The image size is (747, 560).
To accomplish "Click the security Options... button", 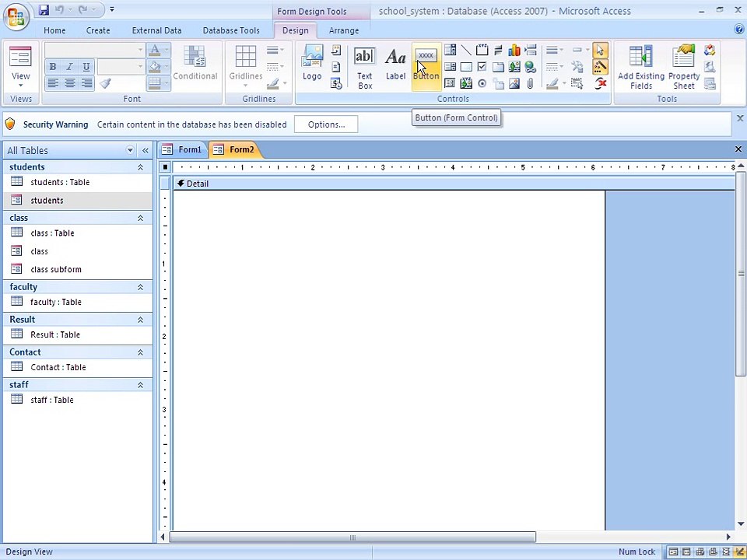I will click(x=326, y=124).
